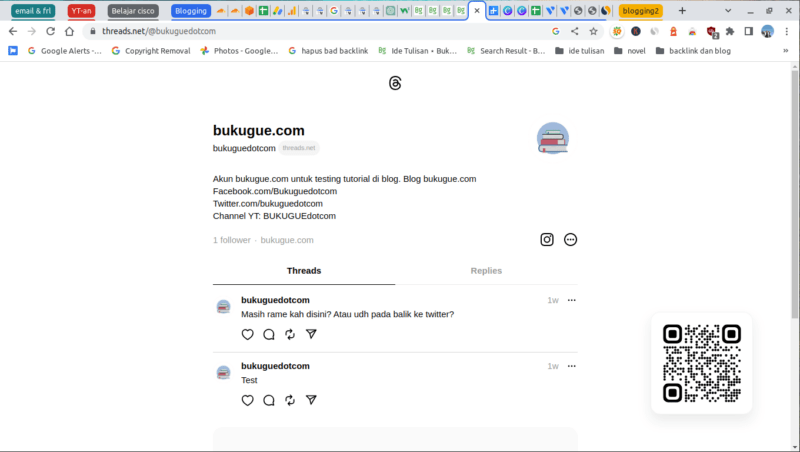Go to the browser home page icon
Viewport: 800px width, 452px height.
[x=69, y=31]
